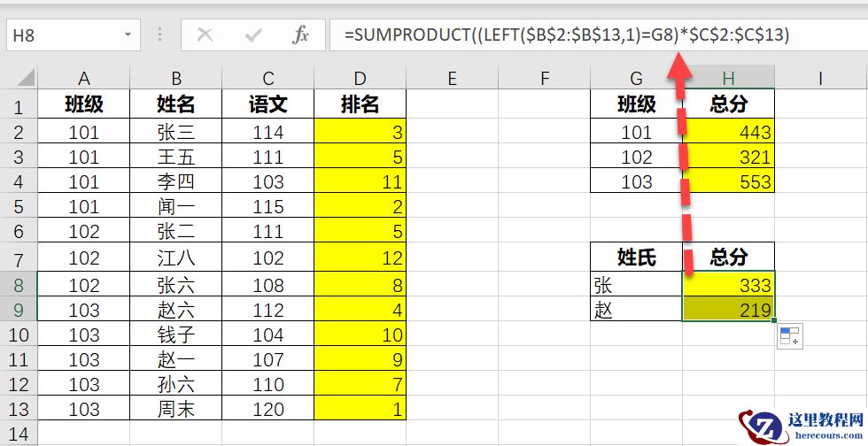868x446 pixels.
Task: Select column H header
Action: (x=728, y=78)
